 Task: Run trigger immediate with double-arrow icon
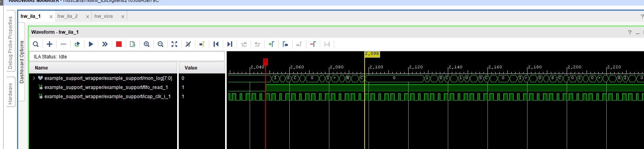click(x=105, y=44)
